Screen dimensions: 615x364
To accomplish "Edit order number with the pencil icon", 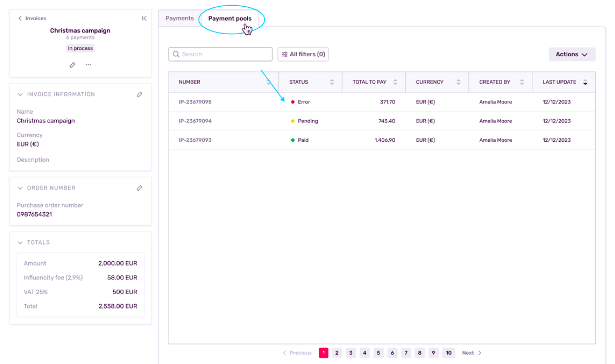I will [139, 188].
